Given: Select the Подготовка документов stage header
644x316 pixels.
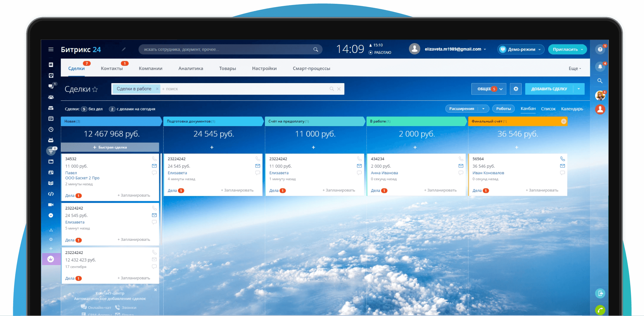Looking at the screenshot, I should coord(213,121).
